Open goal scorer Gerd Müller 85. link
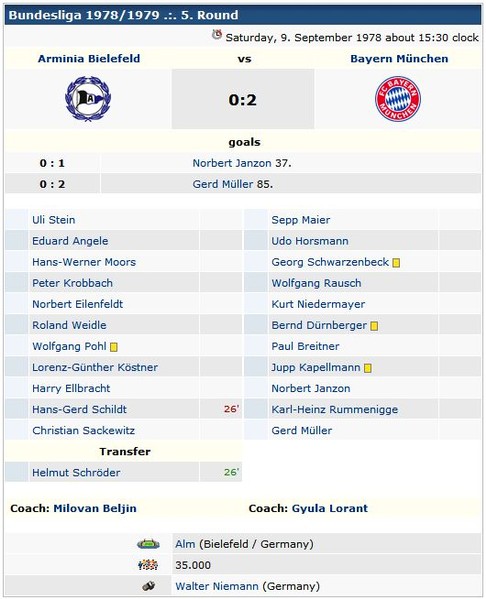Viewport: 486px width, 599px height. point(222,184)
